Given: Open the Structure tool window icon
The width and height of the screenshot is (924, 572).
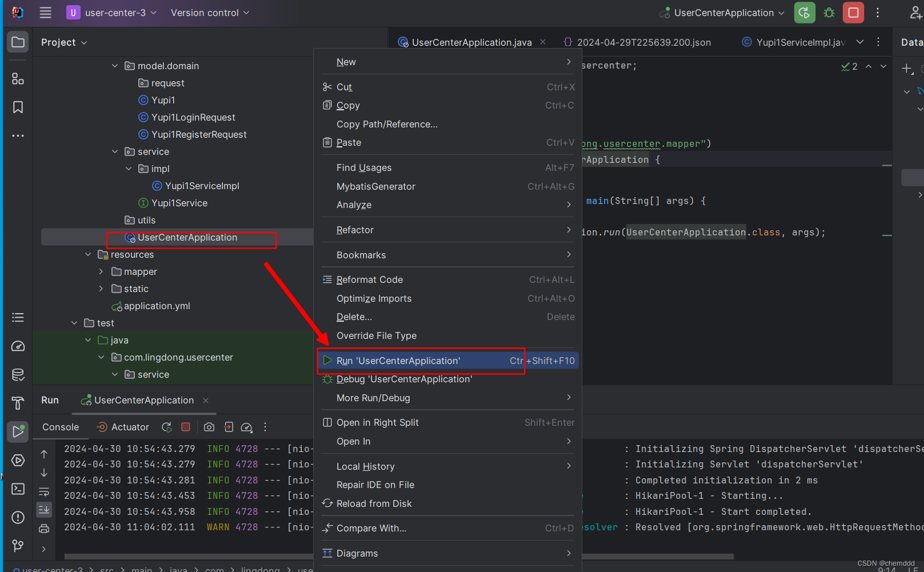Looking at the screenshot, I should point(18,78).
